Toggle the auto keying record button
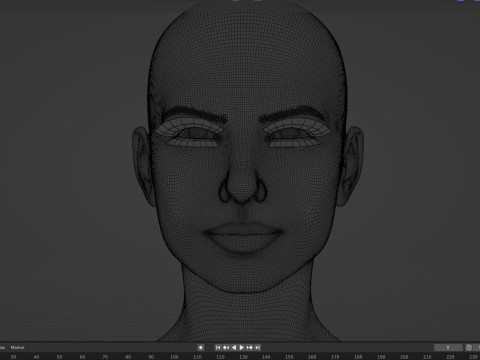480x360 pixels. (x=201, y=347)
